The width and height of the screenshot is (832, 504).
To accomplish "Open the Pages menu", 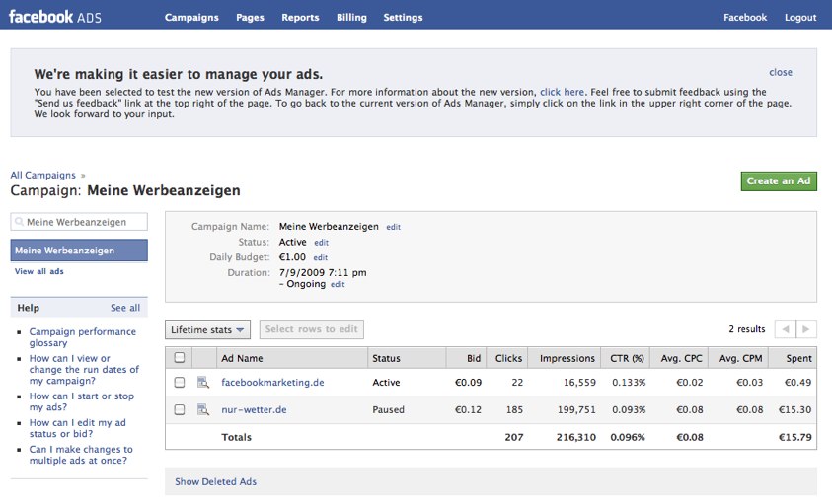I will [250, 17].
